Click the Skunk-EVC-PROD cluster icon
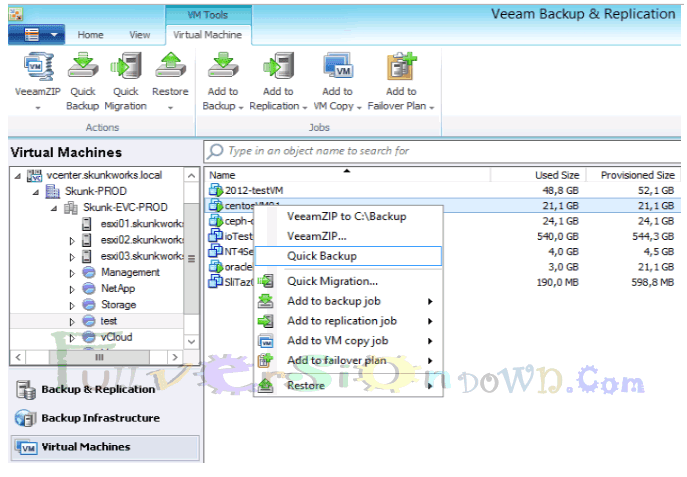The image size is (687, 477). tap(71, 208)
